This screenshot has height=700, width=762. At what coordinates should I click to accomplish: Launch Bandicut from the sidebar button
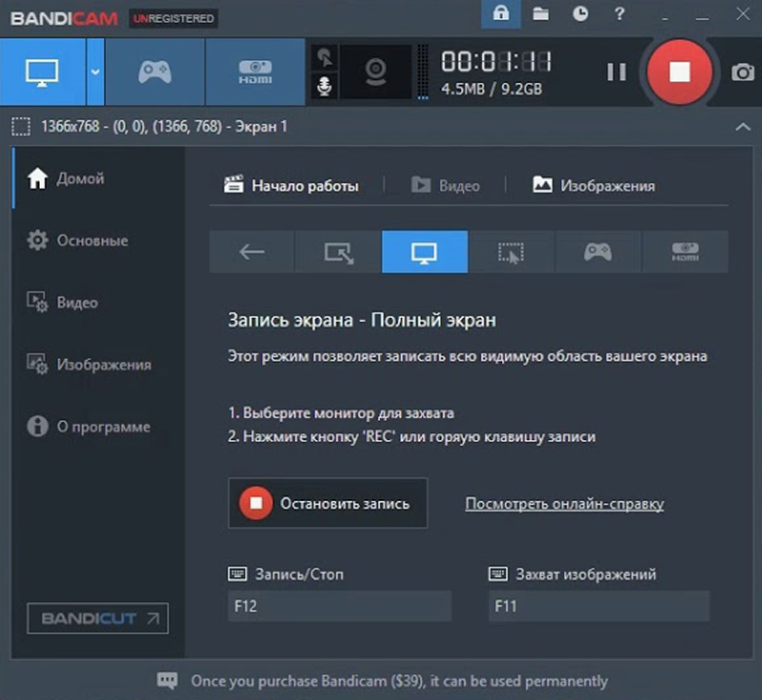(98, 618)
